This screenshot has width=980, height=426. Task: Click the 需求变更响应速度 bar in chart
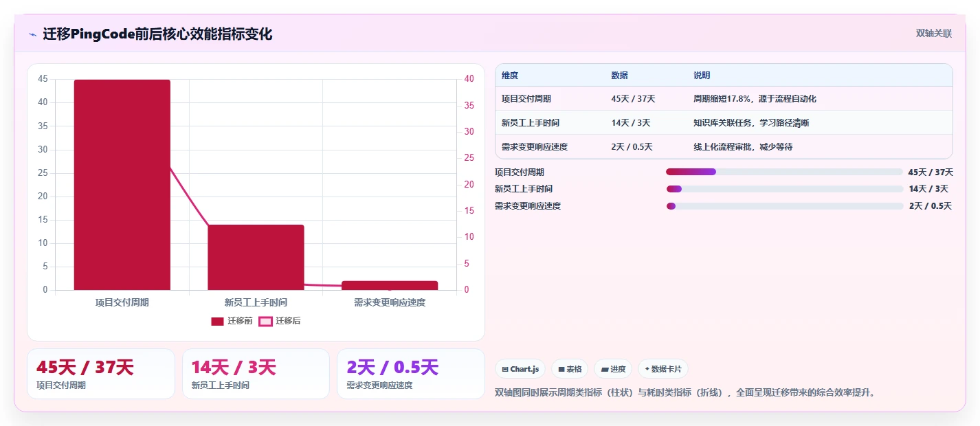[390, 285]
